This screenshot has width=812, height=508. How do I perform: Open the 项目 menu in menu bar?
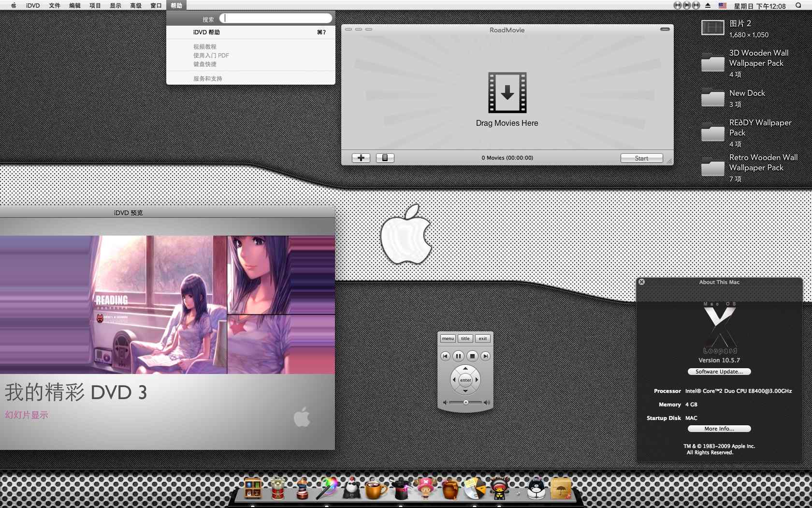95,6
